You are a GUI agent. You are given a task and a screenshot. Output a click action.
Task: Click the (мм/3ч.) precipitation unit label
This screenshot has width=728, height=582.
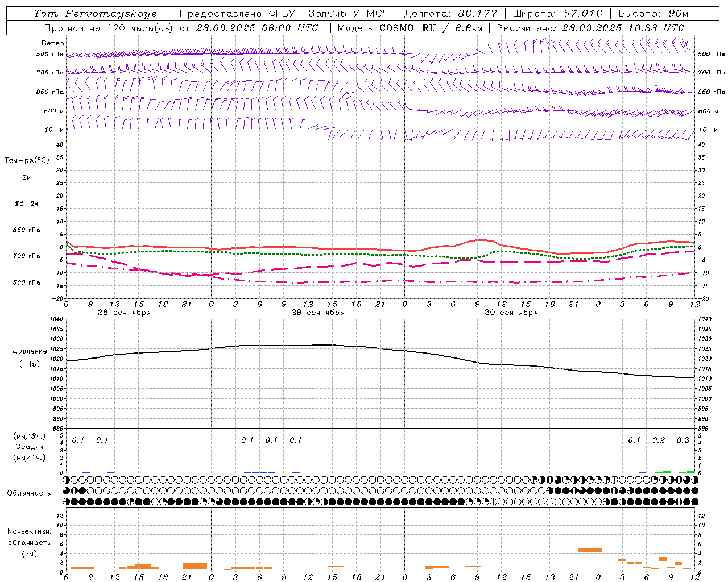click(30, 436)
